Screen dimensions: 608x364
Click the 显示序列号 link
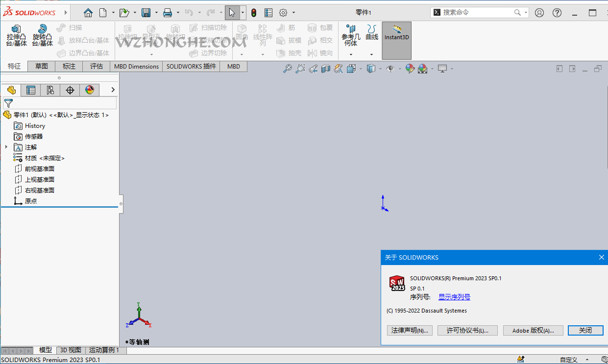point(454,296)
